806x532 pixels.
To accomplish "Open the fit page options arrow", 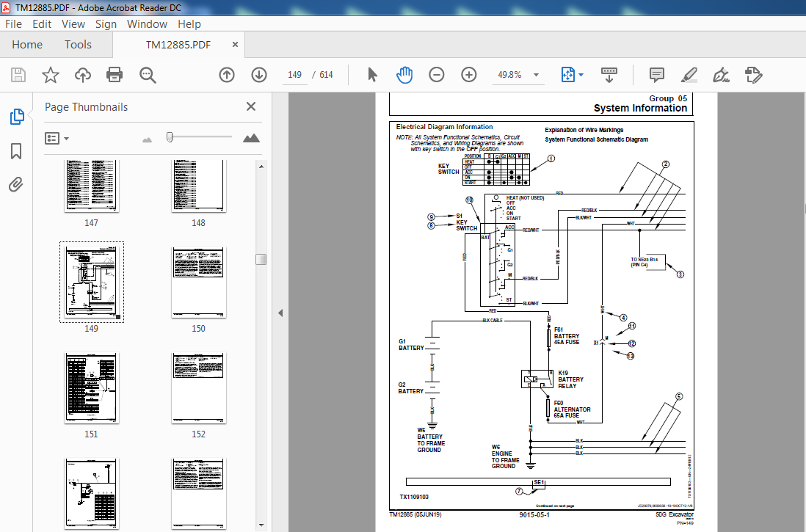I will [581, 75].
